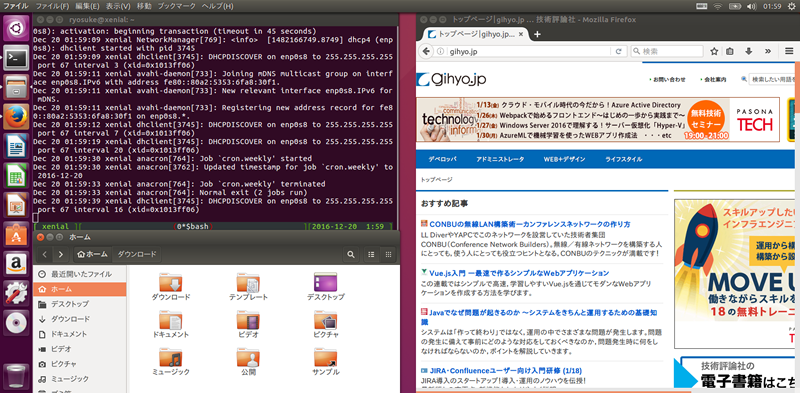Search files with the magnifier icon
Screen dimensions: 800x393
click(351, 254)
